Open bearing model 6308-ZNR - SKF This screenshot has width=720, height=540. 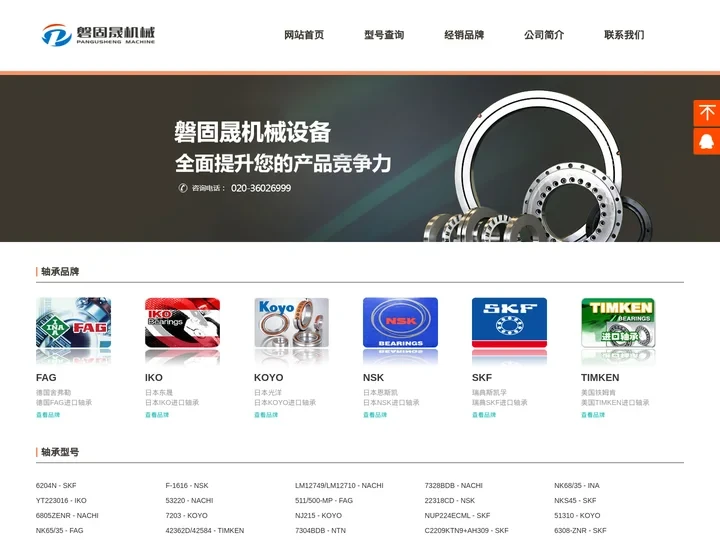click(x=580, y=530)
